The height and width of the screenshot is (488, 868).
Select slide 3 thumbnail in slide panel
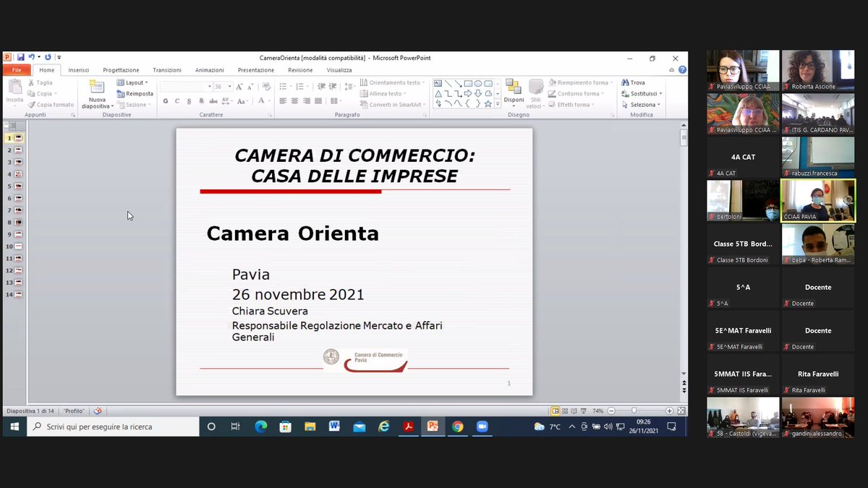[x=18, y=162]
